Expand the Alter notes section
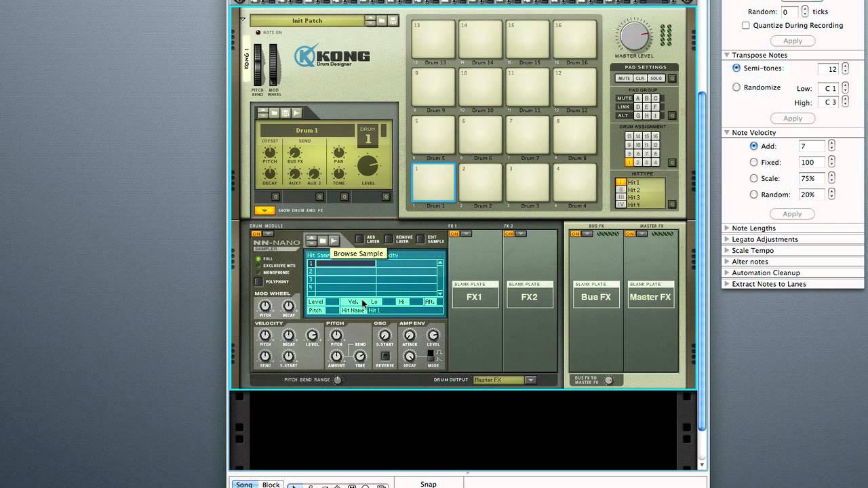Screen dimensions: 868x488 click(728, 262)
